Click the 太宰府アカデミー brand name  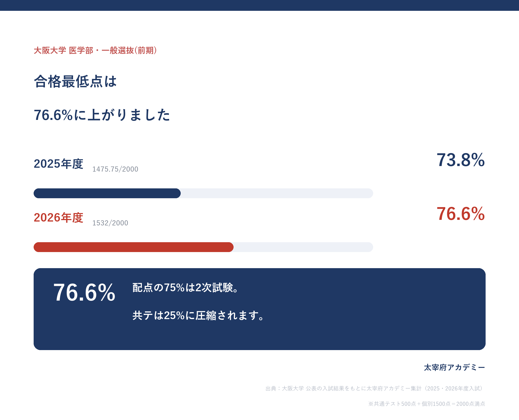[454, 368]
